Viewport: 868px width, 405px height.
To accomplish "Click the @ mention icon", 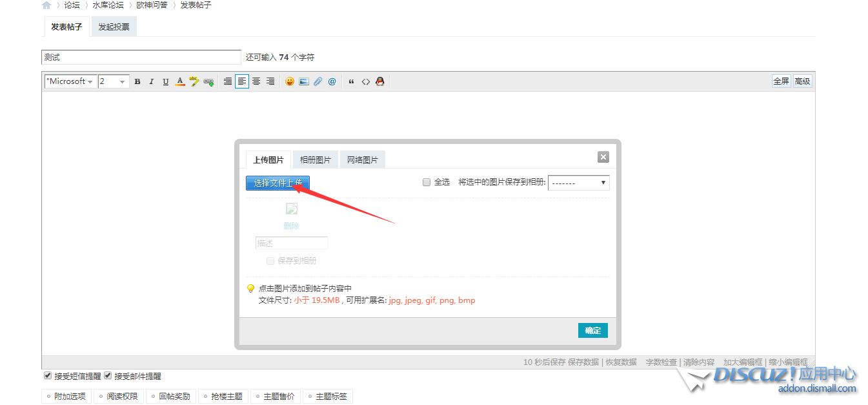I will click(332, 81).
